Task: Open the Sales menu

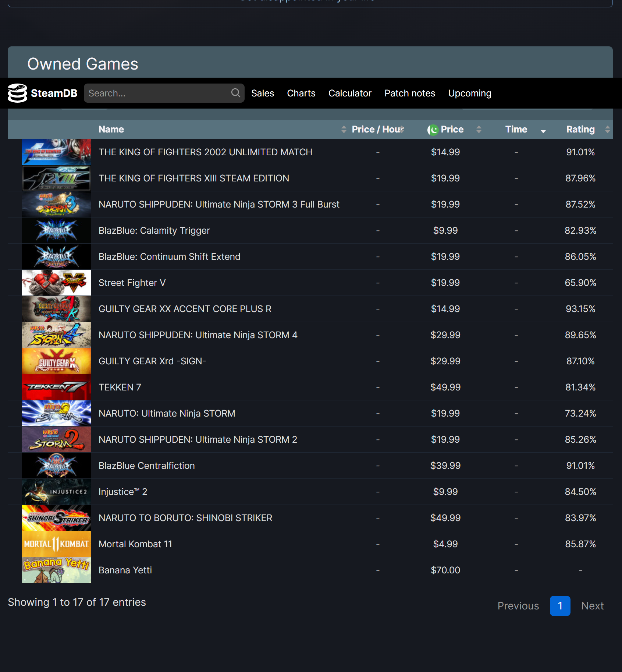Action: pyautogui.click(x=263, y=93)
